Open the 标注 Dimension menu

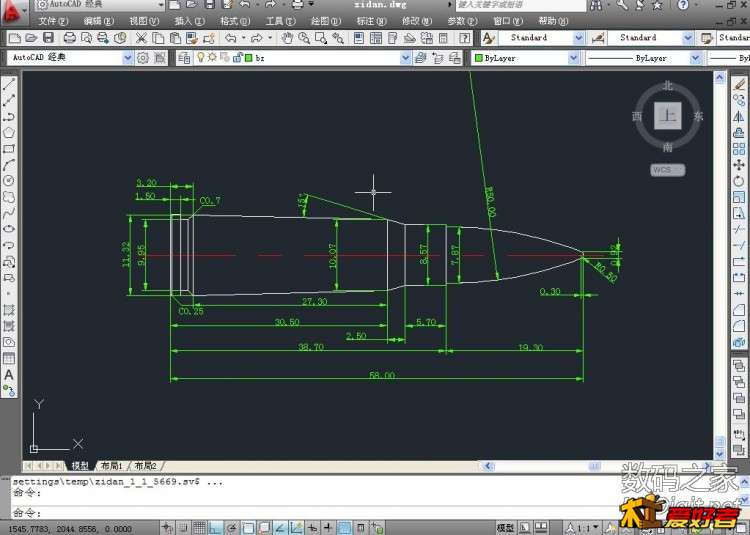[x=371, y=21]
